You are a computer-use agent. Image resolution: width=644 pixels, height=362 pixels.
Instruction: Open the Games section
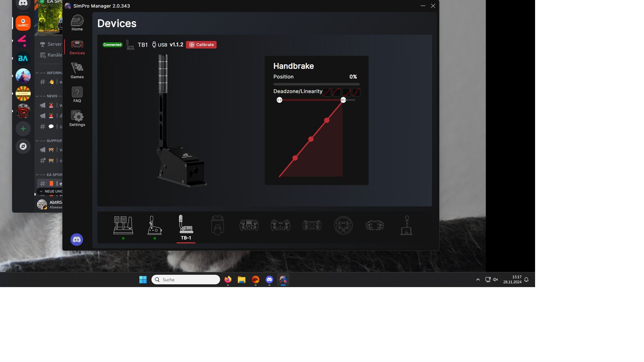coord(77,71)
